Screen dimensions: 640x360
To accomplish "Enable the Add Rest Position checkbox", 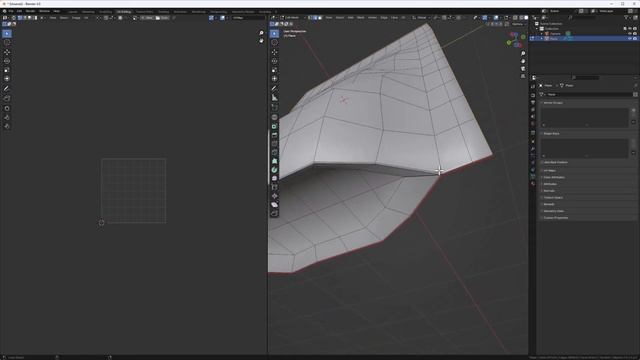I will [542, 162].
